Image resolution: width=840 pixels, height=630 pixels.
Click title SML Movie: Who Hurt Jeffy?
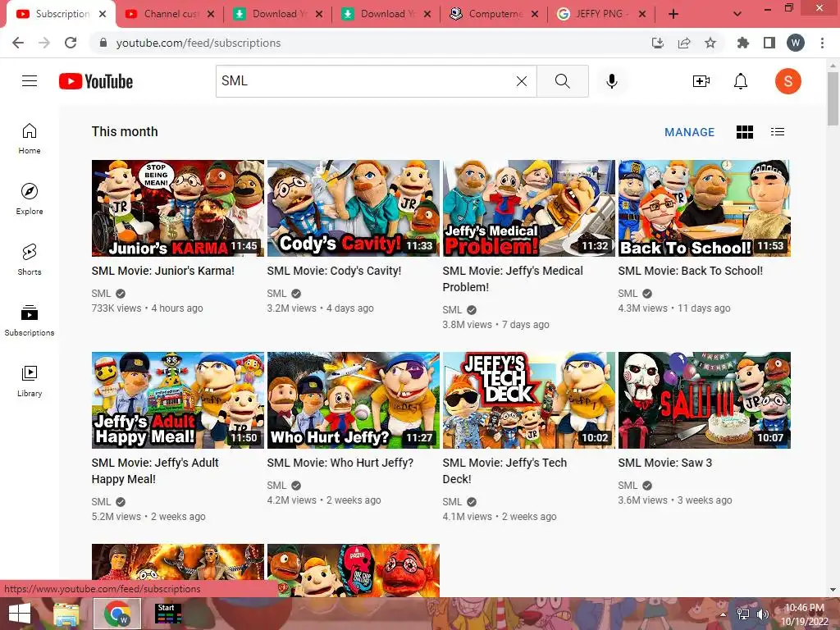(x=340, y=463)
